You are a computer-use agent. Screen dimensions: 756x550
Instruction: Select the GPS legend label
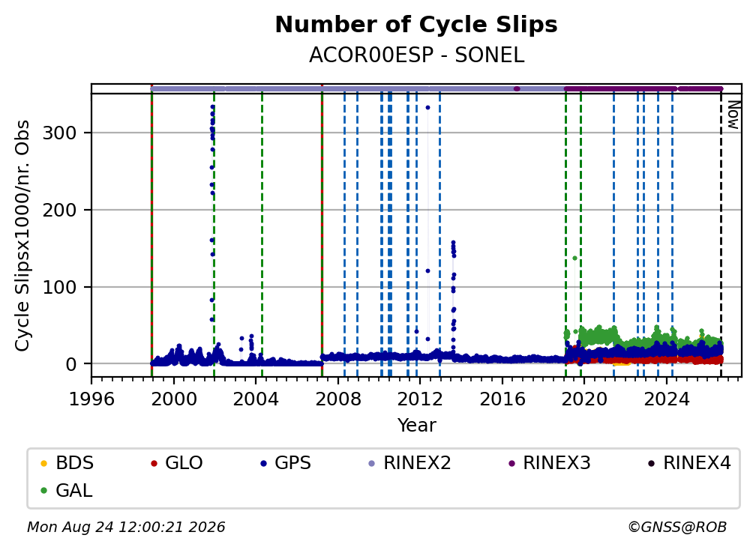tap(292, 463)
